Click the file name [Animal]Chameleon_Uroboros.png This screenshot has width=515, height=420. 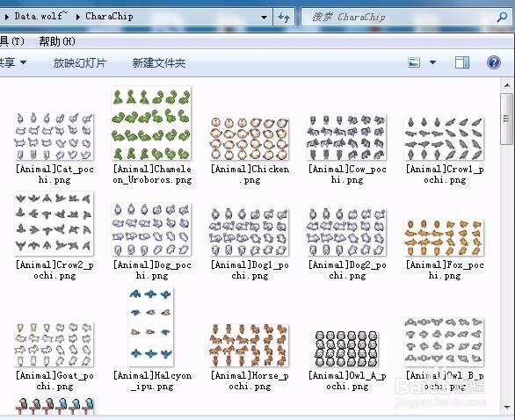(x=152, y=174)
